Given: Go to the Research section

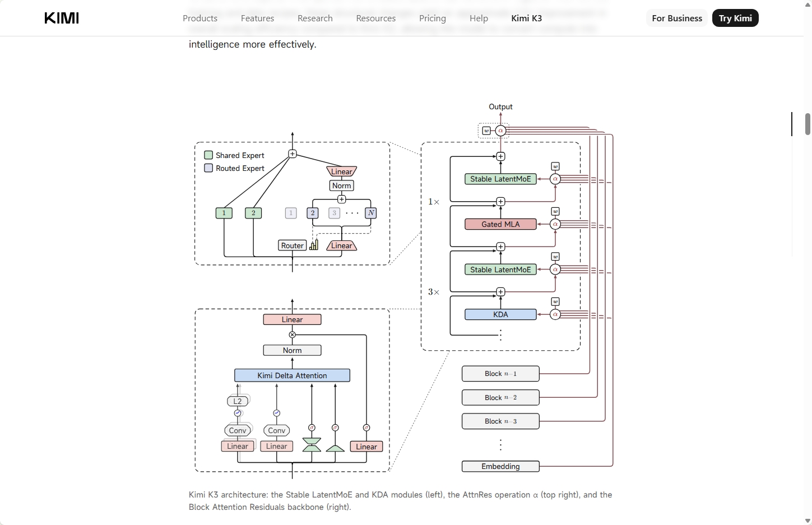Looking at the screenshot, I should click(x=315, y=18).
